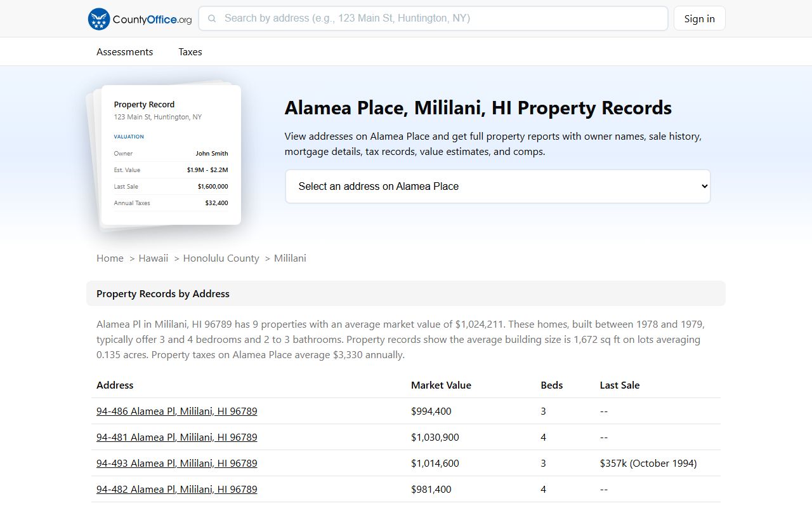The width and height of the screenshot is (812, 508).
Task: Click the $994,400 market value cell
Action: click(x=431, y=411)
